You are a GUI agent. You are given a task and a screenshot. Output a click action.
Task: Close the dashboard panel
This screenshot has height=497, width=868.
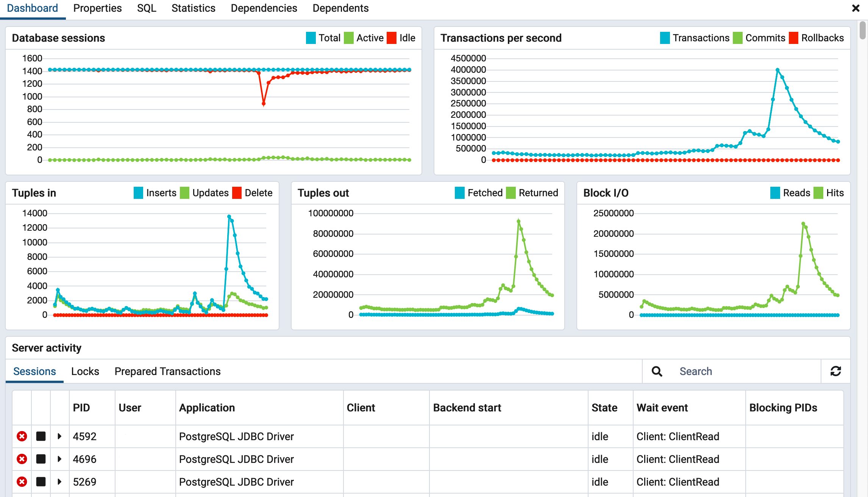(x=856, y=8)
